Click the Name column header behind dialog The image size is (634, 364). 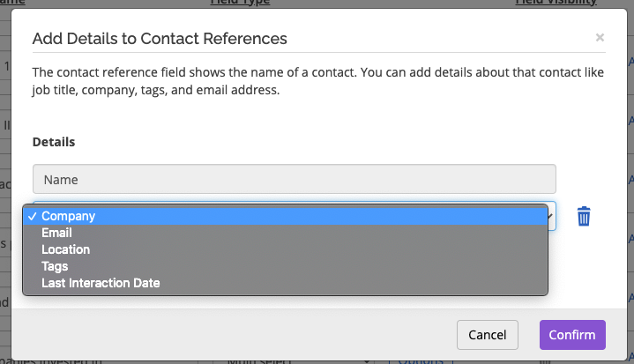[12, 3]
